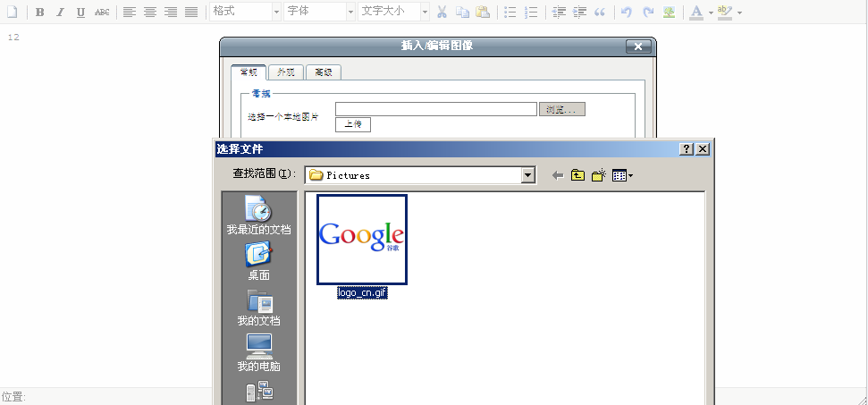This screenshot has height=405, width=868.
Task: Close the 插入/编辑图像 dialog
Action: coord(638,46)
